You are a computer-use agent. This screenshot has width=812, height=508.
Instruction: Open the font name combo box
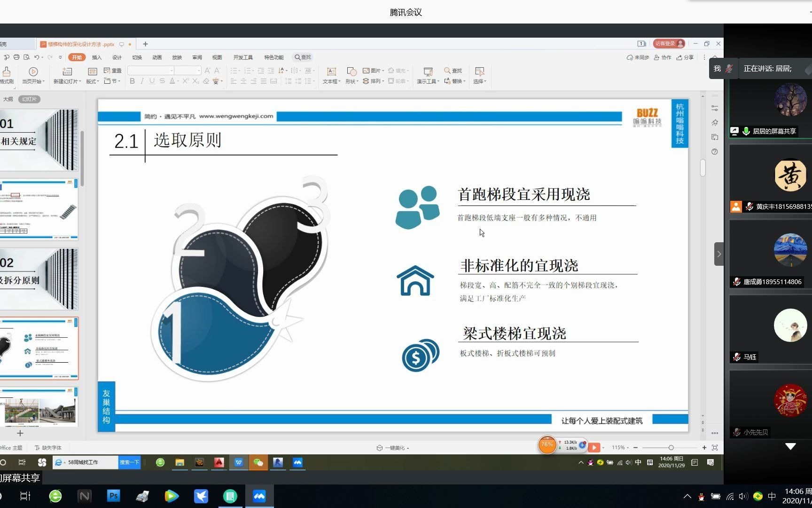150,71
